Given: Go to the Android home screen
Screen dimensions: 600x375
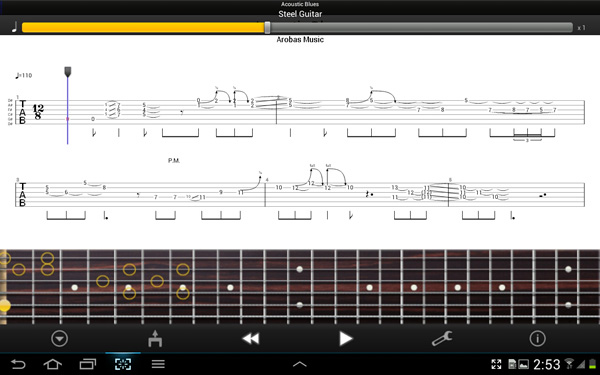Looking at the screenshot, I should pos(53,364).
